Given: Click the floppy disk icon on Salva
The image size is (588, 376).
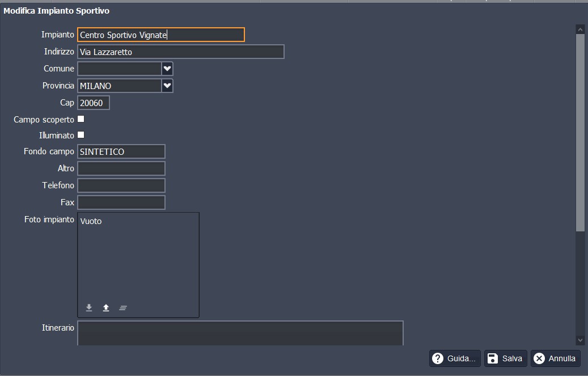Looking at the screenshot, I should [493, 358].
